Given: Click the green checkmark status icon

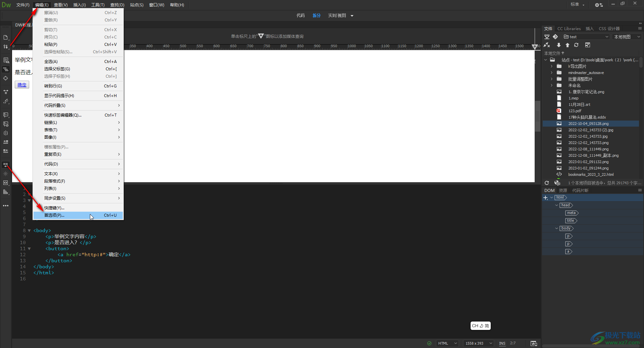Looking at the screenshot, I should (x=429, y=343).
